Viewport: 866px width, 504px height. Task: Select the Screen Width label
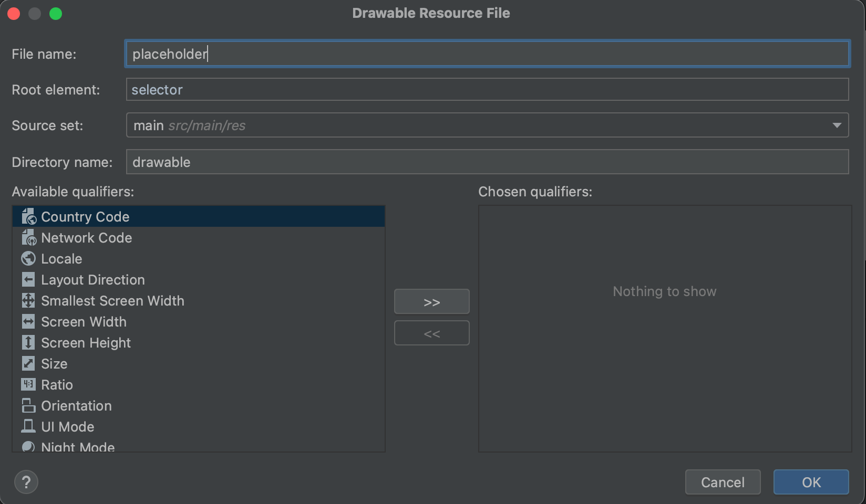pyautogui.click(x=84, y=322)
